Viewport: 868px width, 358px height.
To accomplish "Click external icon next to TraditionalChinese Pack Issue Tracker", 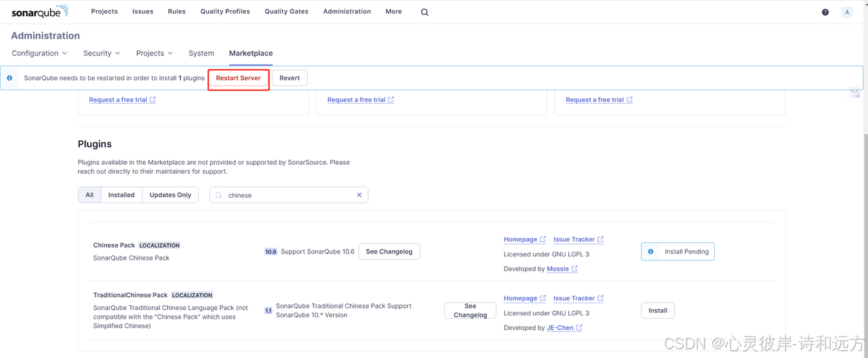I will coord(601,298).
